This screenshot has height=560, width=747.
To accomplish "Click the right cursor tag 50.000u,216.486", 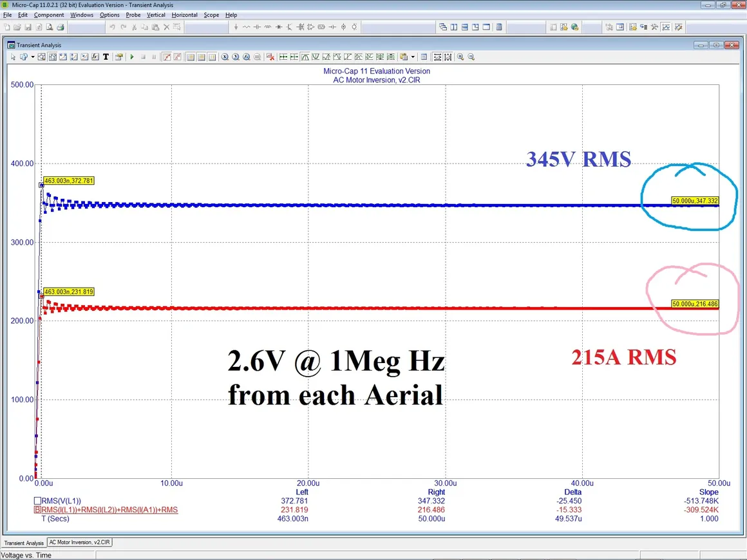I will coord(695,304).
